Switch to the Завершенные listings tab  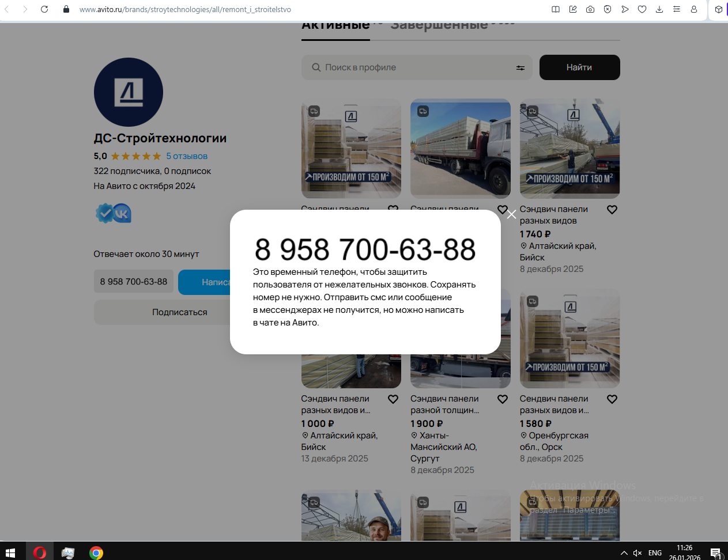(439, 26)
